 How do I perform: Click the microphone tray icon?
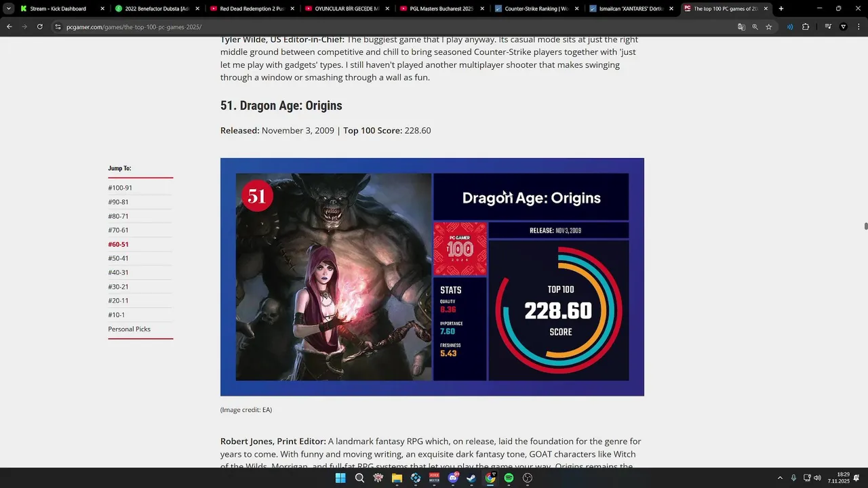click(793, 478)
